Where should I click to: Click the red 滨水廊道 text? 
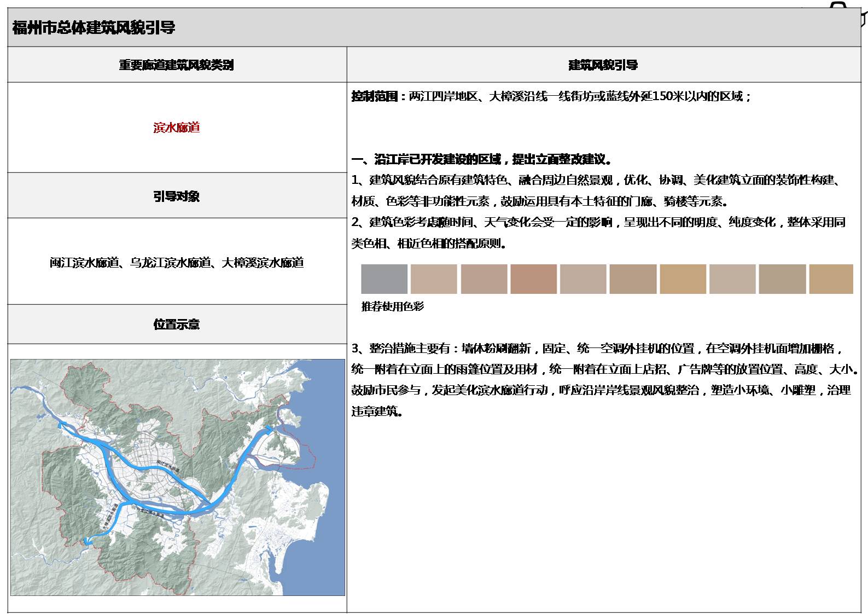pyautogui.click(x=176, y=128)
